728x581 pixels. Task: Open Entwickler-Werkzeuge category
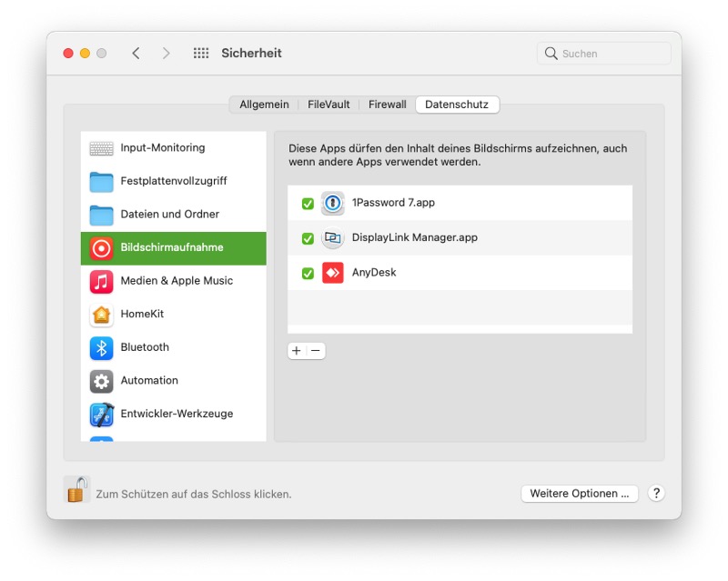tap(177, 414)
